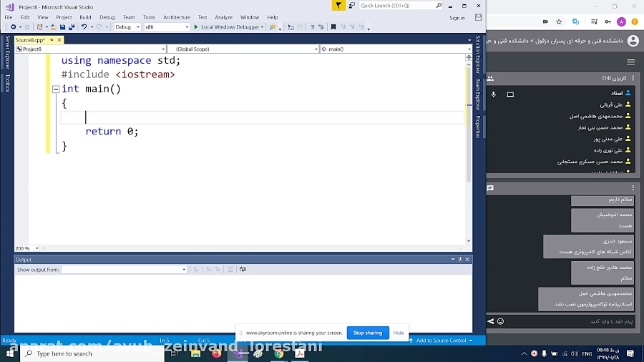Open the Debug configuration dropdown
The width and height of the screenshot is (644, 362).
click(x=127, y=27)
